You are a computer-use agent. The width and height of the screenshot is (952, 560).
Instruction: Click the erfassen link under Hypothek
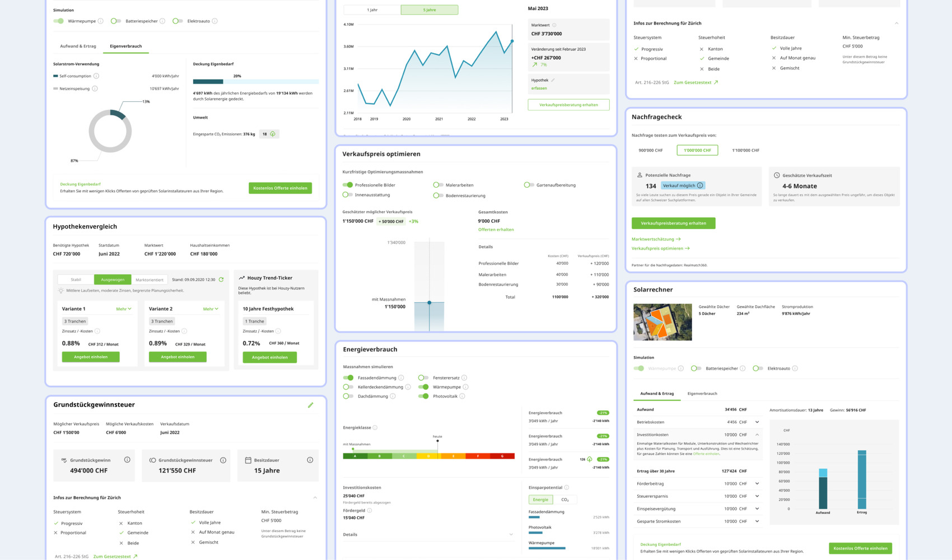pos(539,88)
